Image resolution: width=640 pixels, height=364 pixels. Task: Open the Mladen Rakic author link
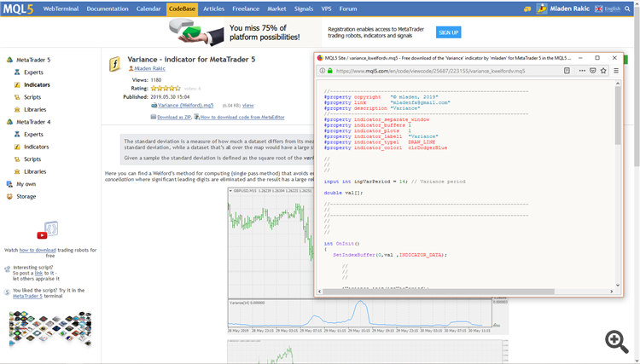pyautogui.click(x=150, y=68)
